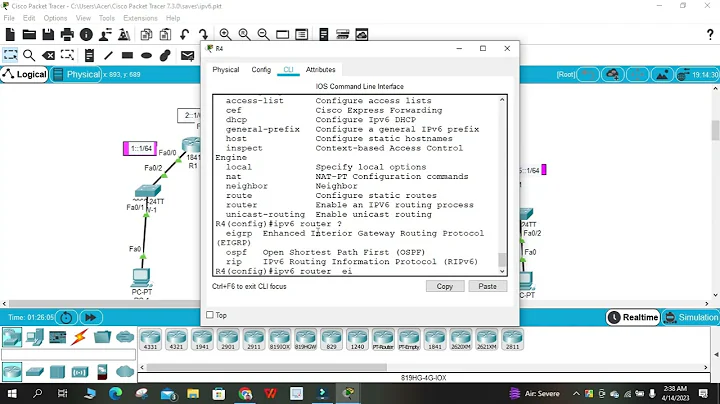Reset workspace zoom level

(244, 34)
